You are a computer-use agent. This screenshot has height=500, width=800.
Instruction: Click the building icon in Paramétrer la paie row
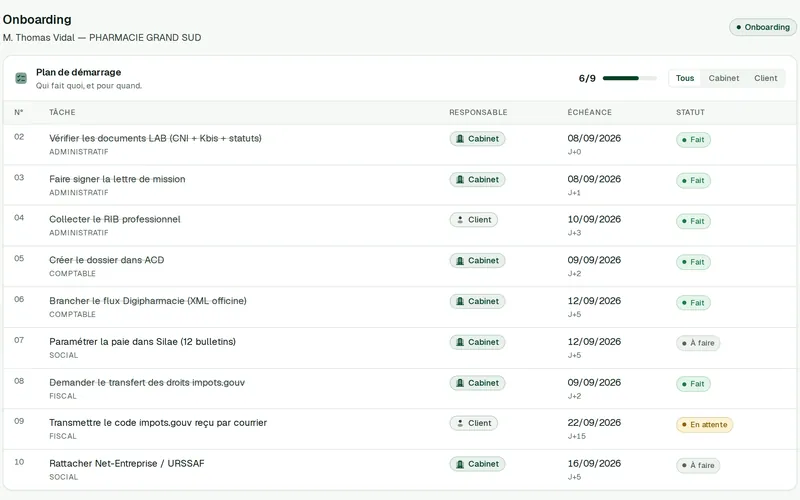point(460,342)
